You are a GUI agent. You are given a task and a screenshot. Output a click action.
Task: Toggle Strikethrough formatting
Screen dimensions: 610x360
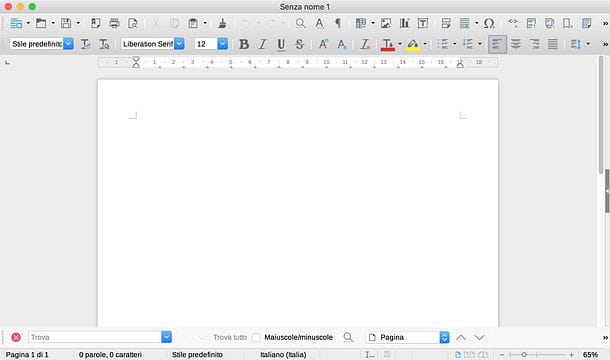[x=299, y=44]
